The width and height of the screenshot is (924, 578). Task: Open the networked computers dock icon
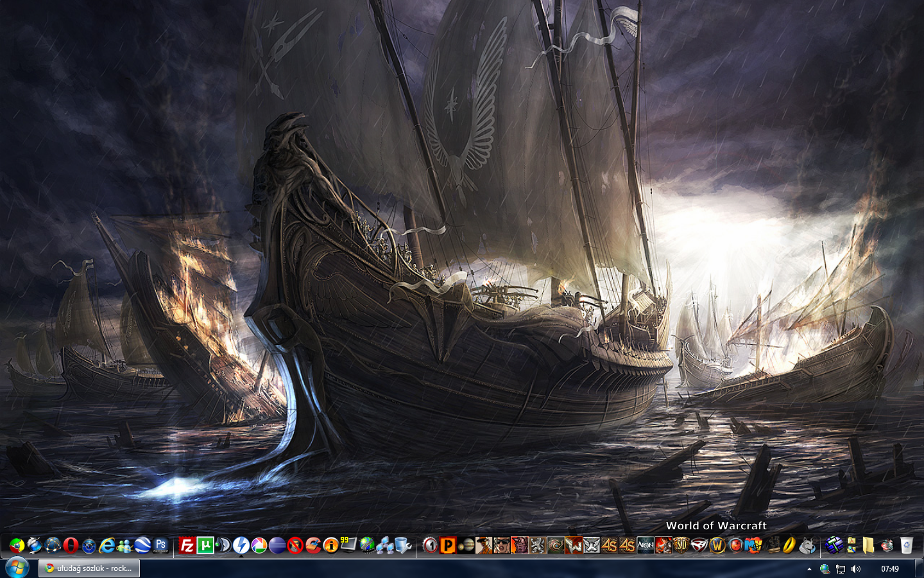click(384, 546)
